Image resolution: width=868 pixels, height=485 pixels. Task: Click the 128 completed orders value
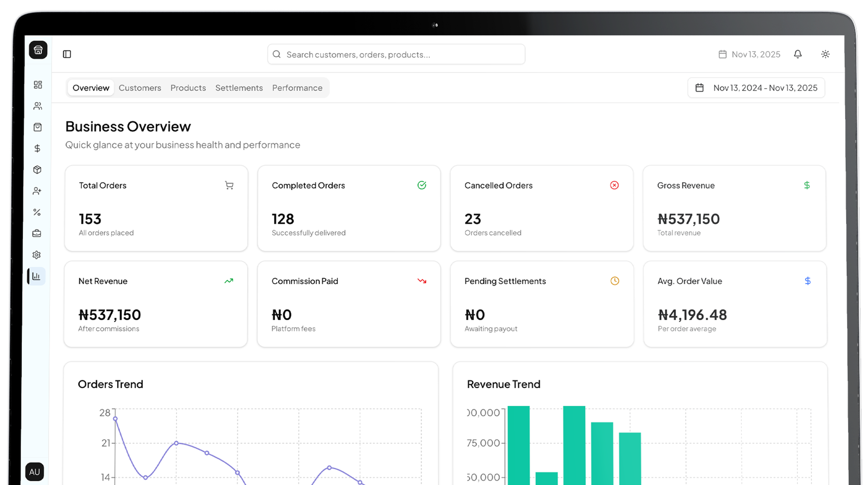pyautogui.click(x=283, y=219)
